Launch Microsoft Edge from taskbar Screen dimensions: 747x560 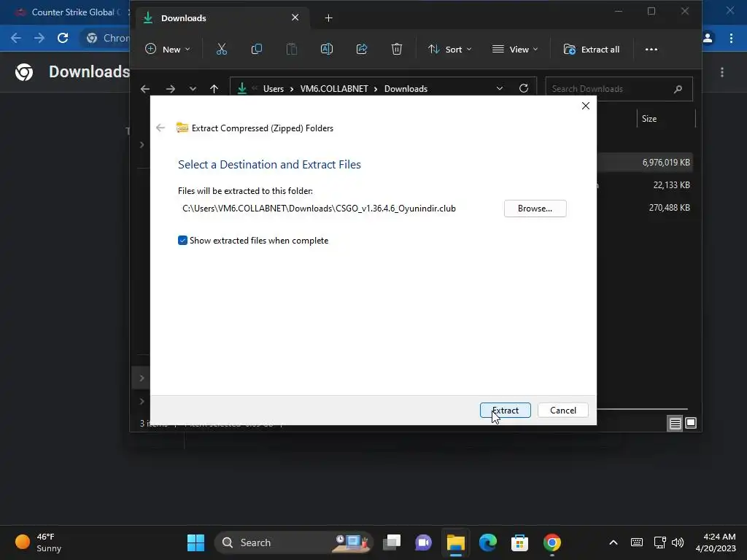coord(487,542)
